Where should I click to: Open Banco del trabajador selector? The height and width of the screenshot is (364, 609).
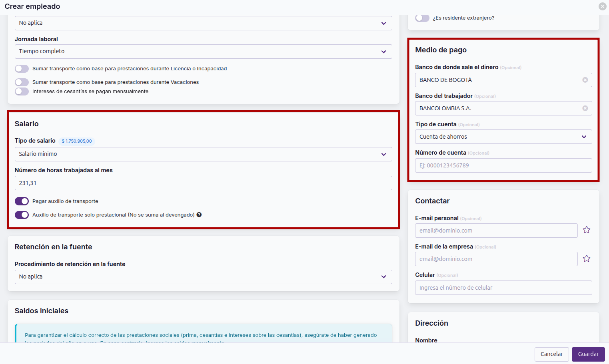[x=503, y=108]
